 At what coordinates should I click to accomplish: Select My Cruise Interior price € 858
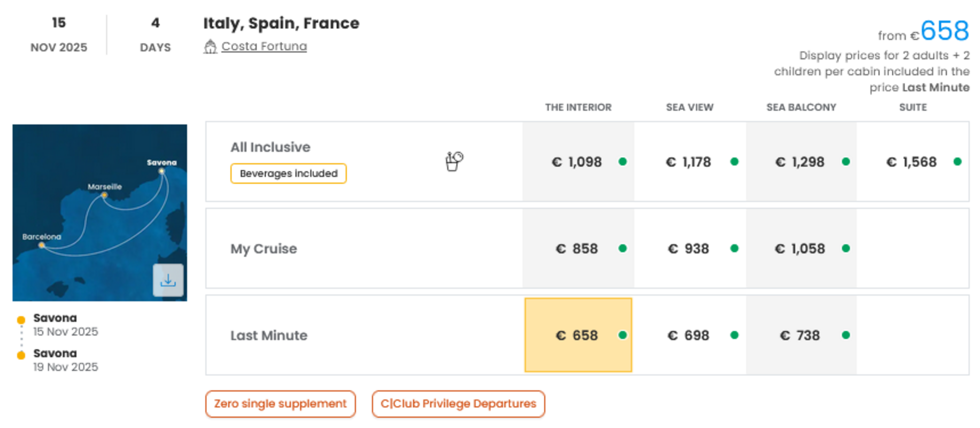tap(578, 248)
